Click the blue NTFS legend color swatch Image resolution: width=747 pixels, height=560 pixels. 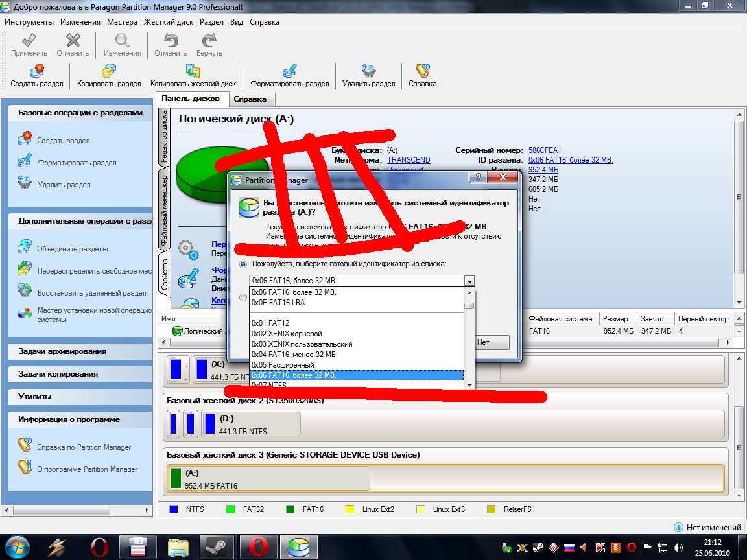[x=173, y=509]
